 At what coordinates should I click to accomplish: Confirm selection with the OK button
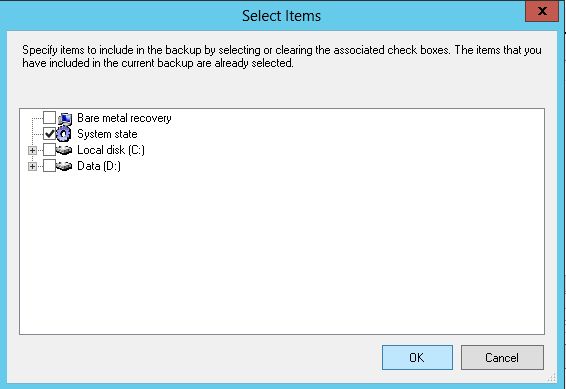[x=417, y=358]
